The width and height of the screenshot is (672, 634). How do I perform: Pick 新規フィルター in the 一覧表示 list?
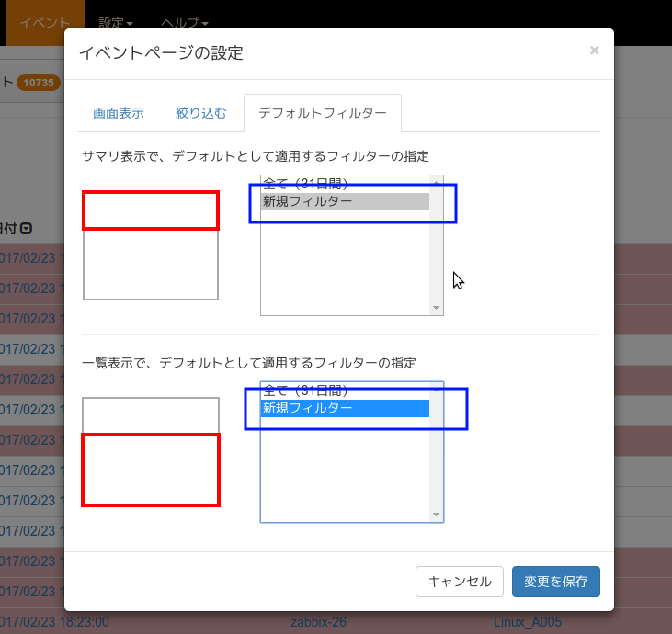point(345,408)
